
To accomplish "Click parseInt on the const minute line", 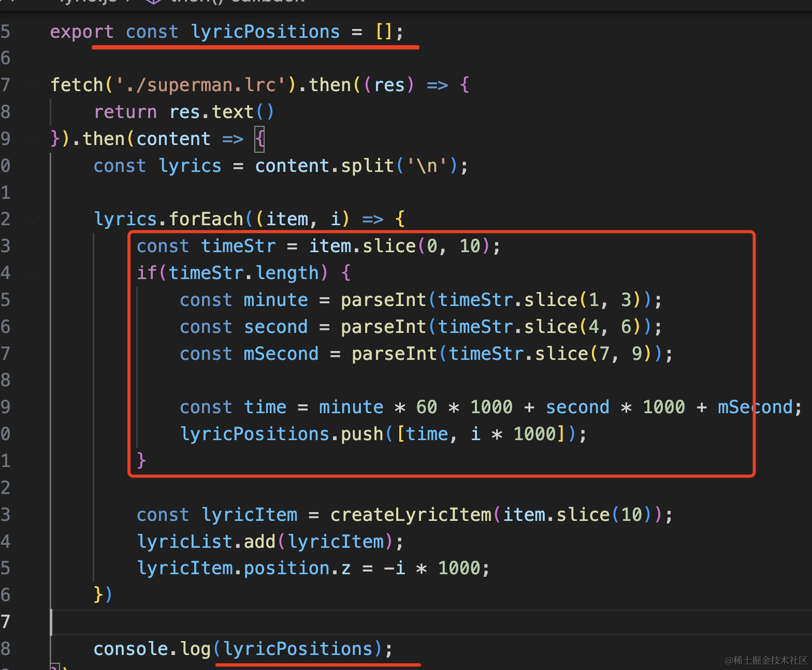I will [383, 300].
